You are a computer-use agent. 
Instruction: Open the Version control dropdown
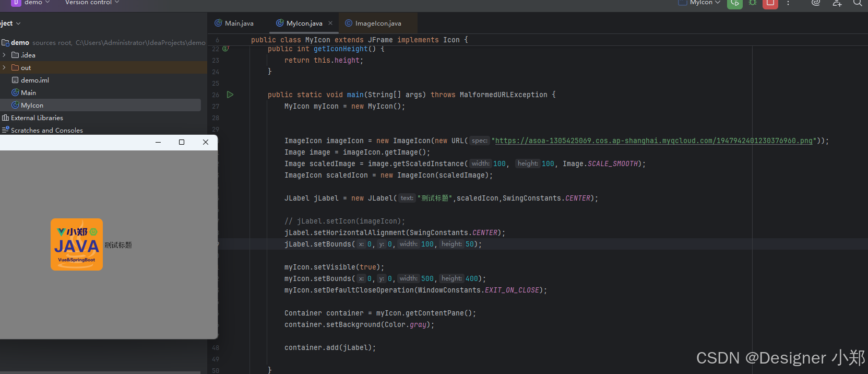coord(92,3)
